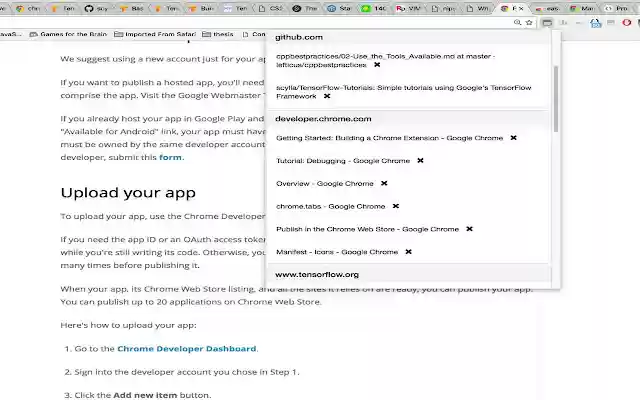The width and height of the screenshot is (640, 400).
Task: Switch to the 'Bui' browser tab
Action: coord(202,8)
